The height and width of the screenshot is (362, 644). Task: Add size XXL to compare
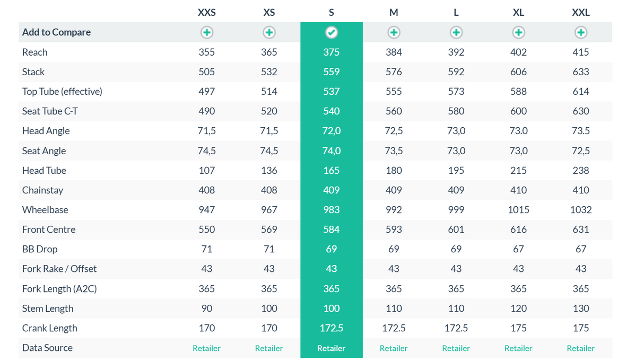click(x=581, y=32)
